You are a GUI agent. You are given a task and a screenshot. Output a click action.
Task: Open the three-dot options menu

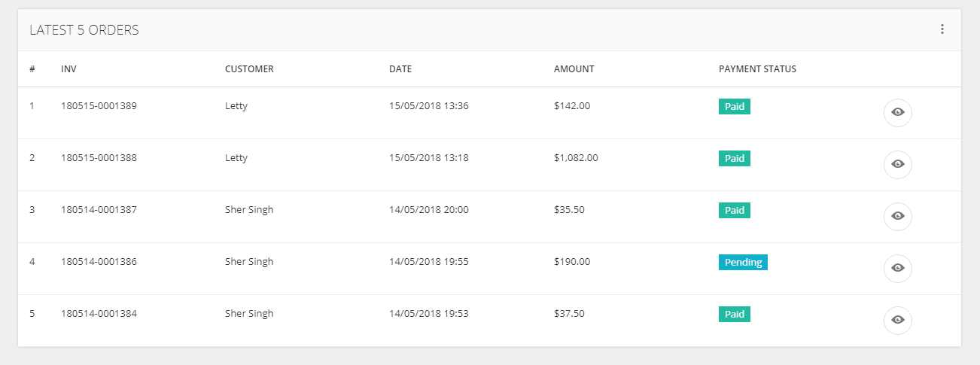[x=942, y=29]
